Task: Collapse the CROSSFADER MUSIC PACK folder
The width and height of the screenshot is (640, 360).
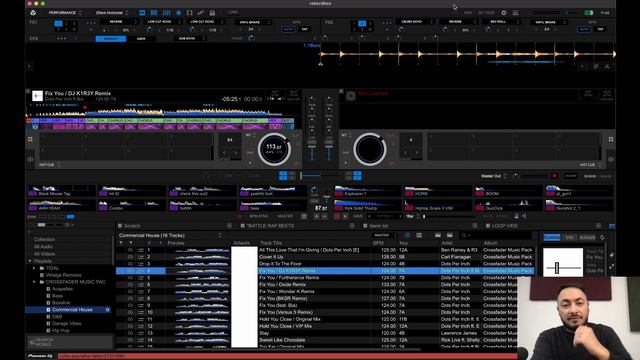Action: click(35, 282)
